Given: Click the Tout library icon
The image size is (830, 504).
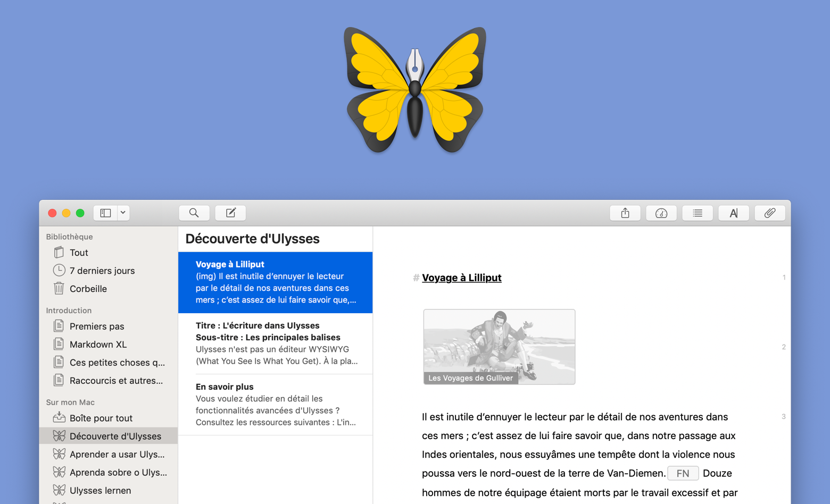Looking at the screenshot, I should pyautogui.click(x=59, y=252).
